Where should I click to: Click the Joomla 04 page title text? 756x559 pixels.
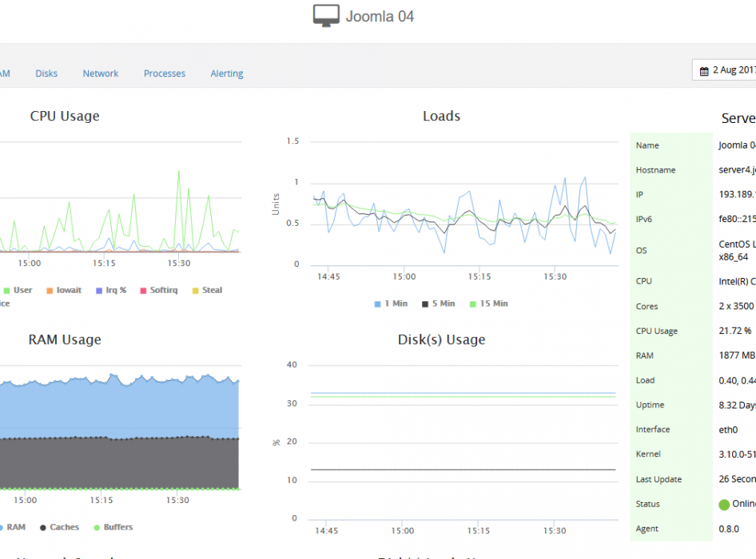click(x=380, y=17)
